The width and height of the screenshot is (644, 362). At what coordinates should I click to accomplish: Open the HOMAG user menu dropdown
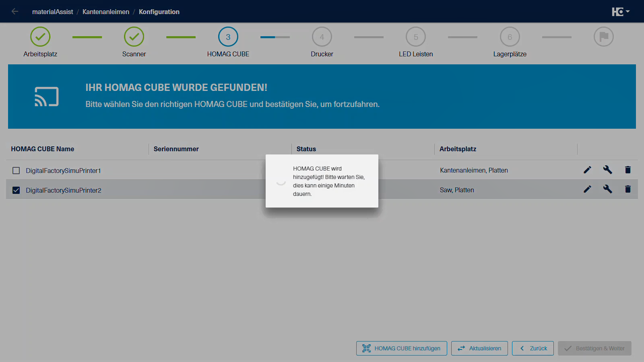click(x=621, y=12)
